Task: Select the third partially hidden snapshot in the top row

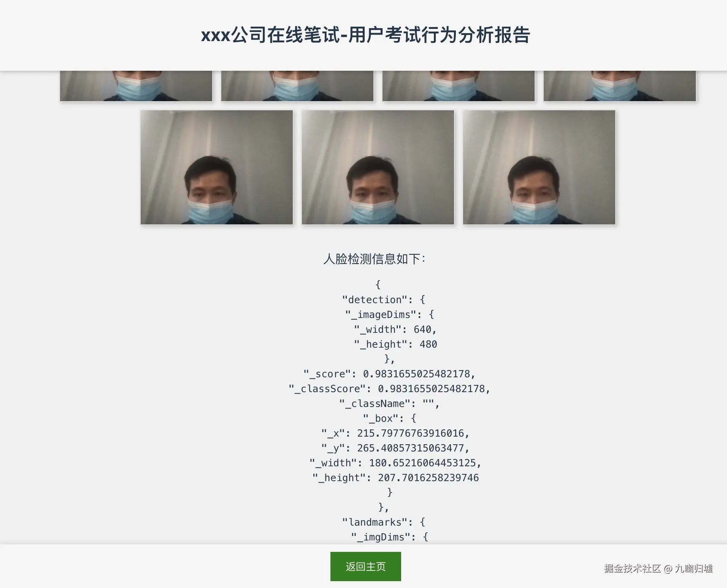Action: tap(459, 86)
